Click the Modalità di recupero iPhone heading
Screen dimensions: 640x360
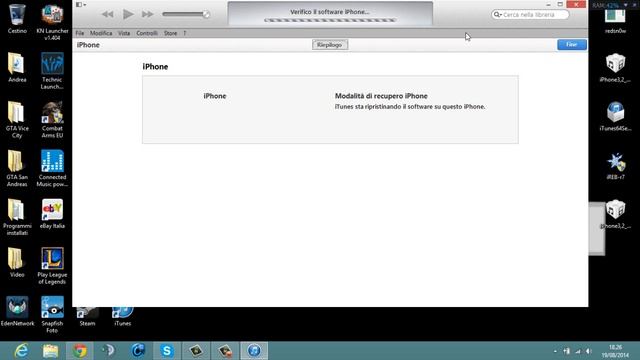point(381,96)
